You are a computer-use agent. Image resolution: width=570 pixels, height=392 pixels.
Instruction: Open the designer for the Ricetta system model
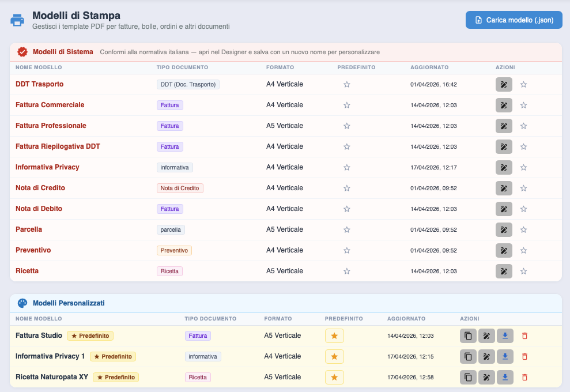(504, 272)
